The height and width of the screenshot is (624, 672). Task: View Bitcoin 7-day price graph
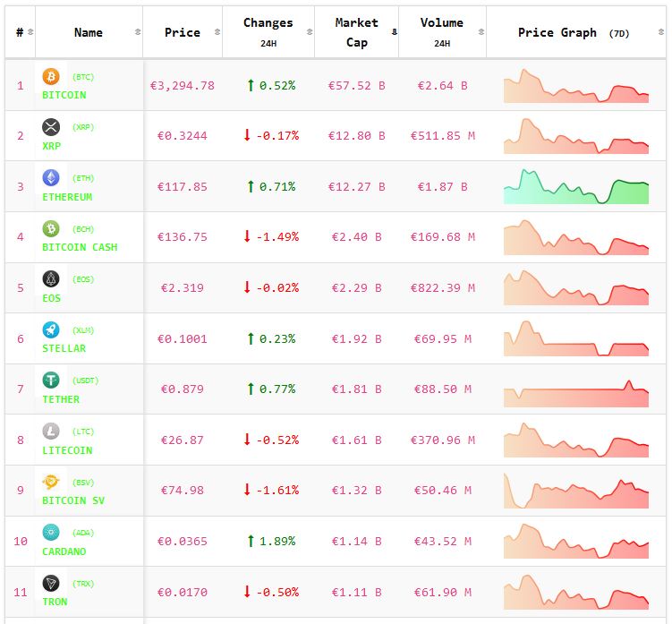click(x=576, y=86)
